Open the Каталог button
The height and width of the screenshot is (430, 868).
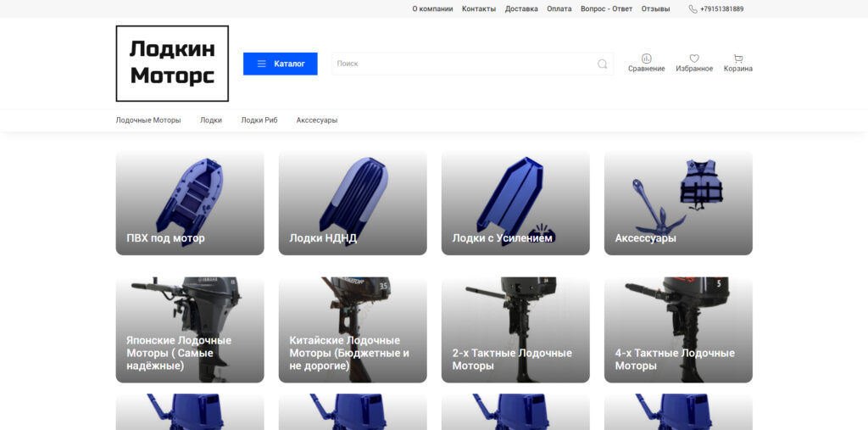pyautogui.click(x=280, y=64)
